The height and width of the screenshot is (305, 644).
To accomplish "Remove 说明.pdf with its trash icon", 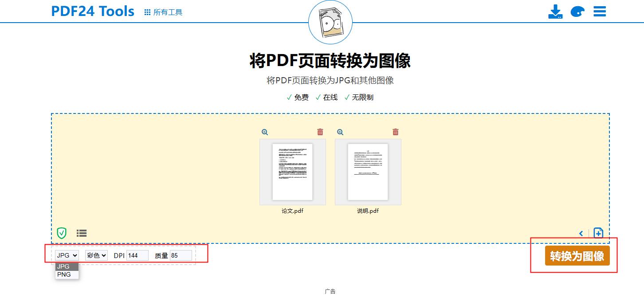I will click(x=395, y=132).
